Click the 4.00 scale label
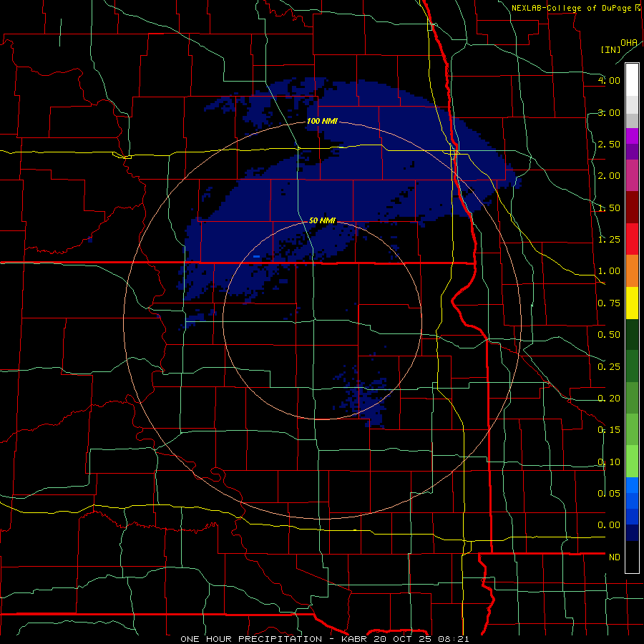The height and width of the screenshot is (644, 644). 609,80
